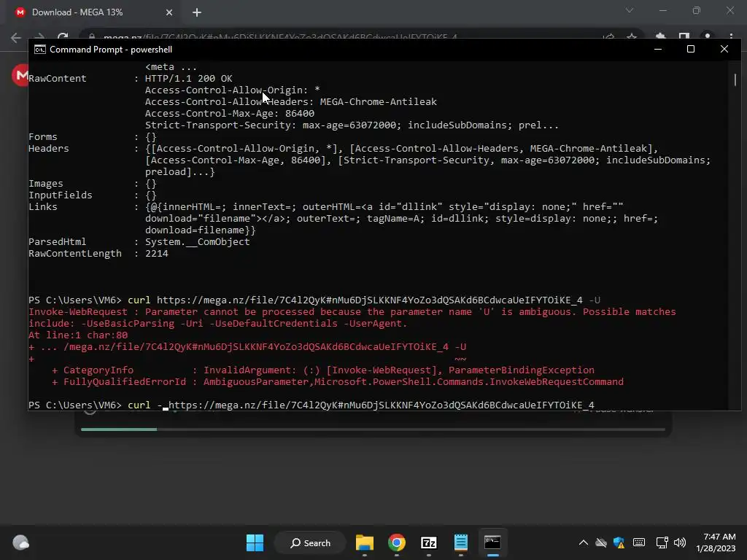
Task: Maximize the Command Prompt window
Action: pyautogui.click(x=691, y=49)
